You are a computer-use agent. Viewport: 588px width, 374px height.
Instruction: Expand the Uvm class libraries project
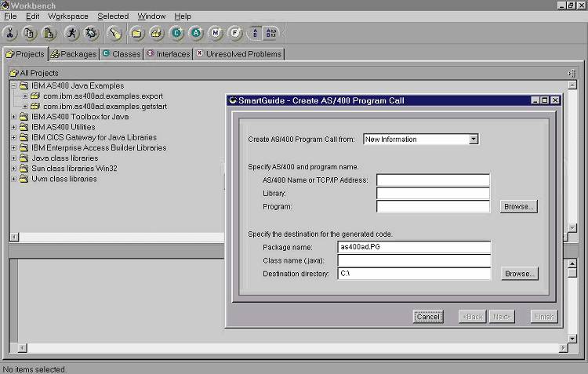[x=14, y=179]
